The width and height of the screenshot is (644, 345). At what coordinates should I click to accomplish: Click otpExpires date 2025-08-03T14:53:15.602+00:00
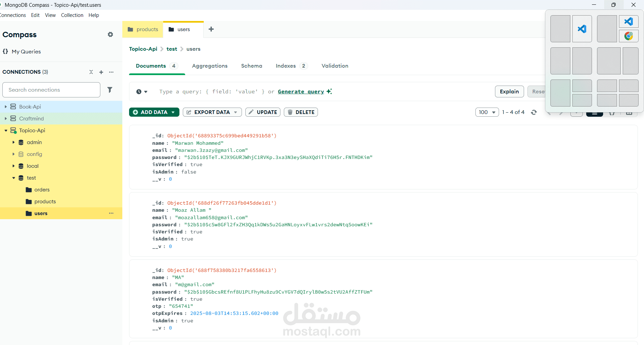234,313
